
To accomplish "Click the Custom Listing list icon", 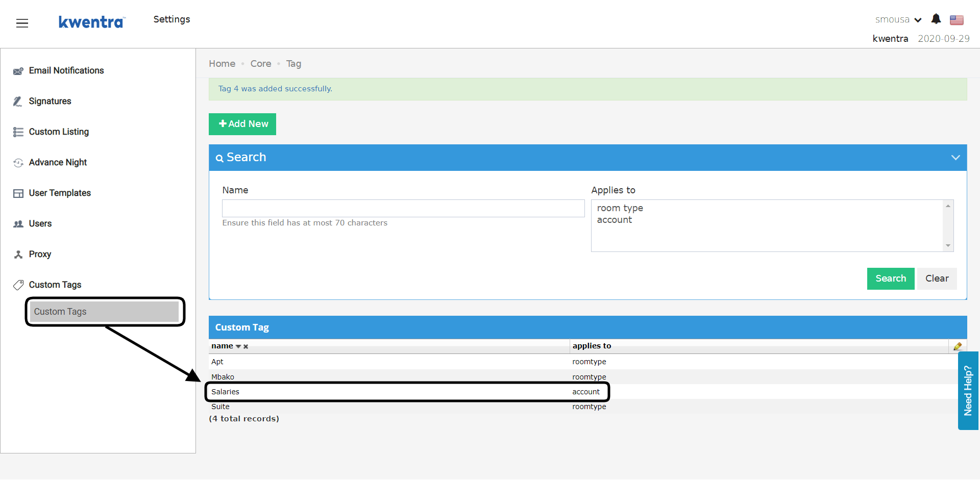I will point(18,132).
